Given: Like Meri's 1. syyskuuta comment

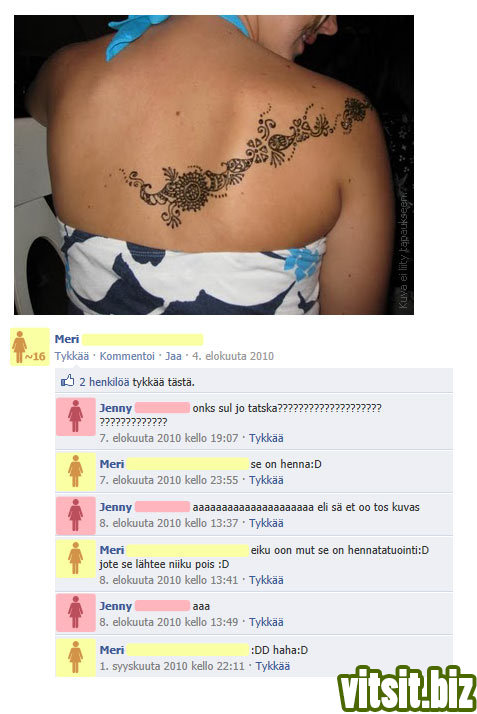Looking at the screenshot, I should point(272,666).
